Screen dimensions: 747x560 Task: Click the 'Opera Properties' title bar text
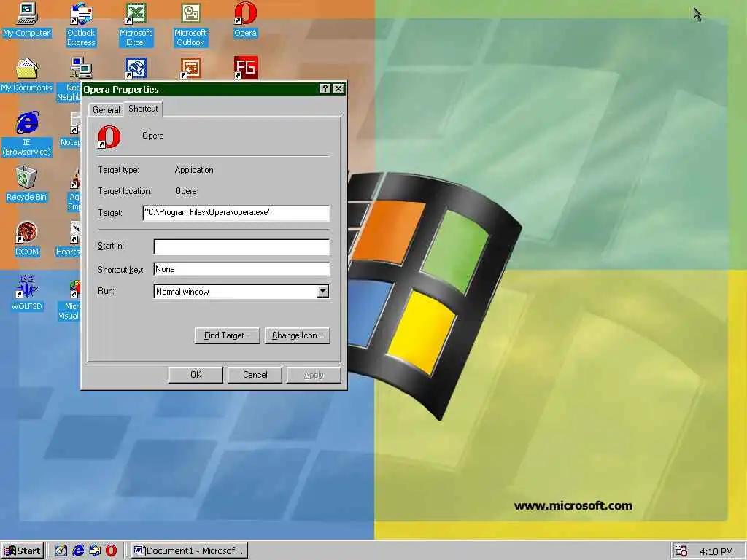(121, 89)
